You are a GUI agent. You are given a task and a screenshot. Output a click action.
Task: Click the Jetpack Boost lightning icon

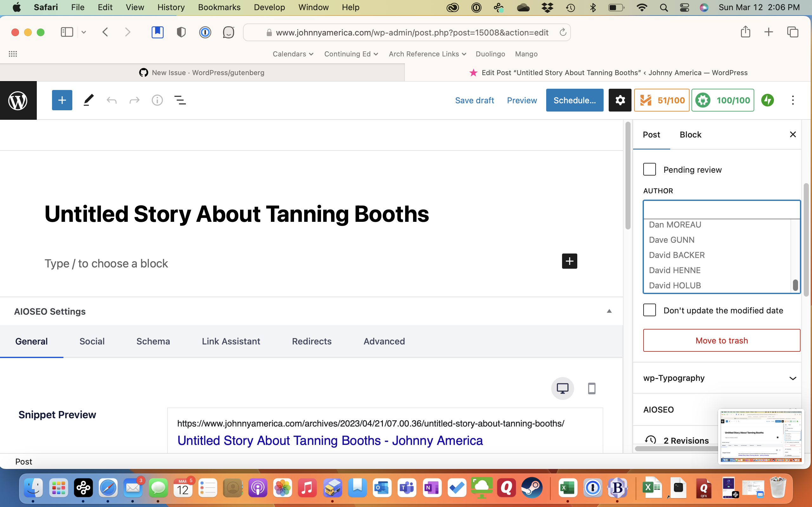(x=768, y=100)
